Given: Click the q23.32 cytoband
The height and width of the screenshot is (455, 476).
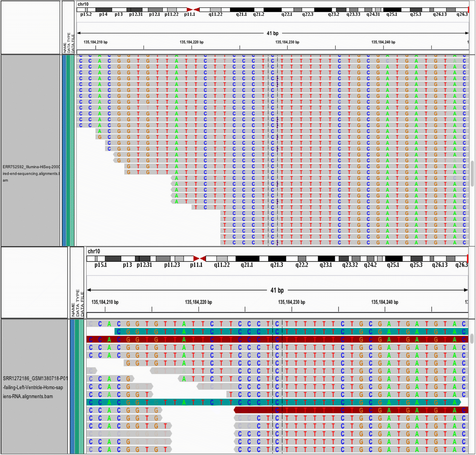Looking at the screenshot, I should 350,265.
